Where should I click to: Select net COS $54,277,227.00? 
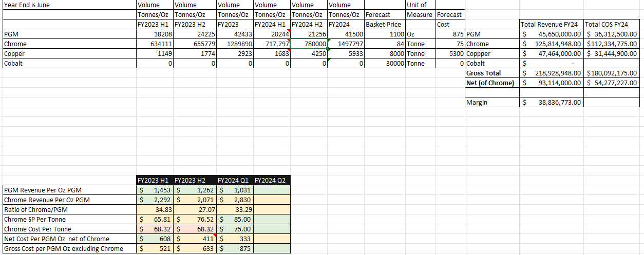611,83
